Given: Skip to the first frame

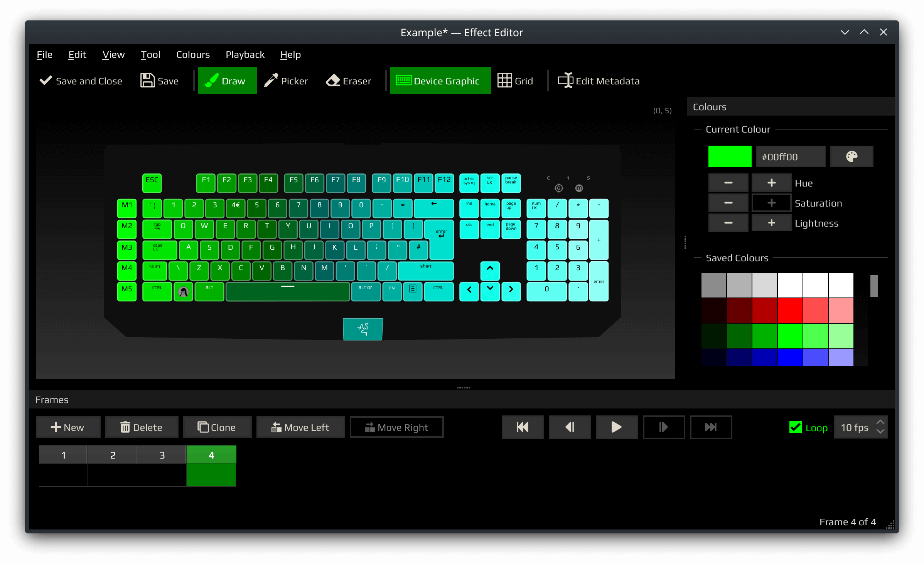Looking at the screenshot, I should tap(523, 427).
